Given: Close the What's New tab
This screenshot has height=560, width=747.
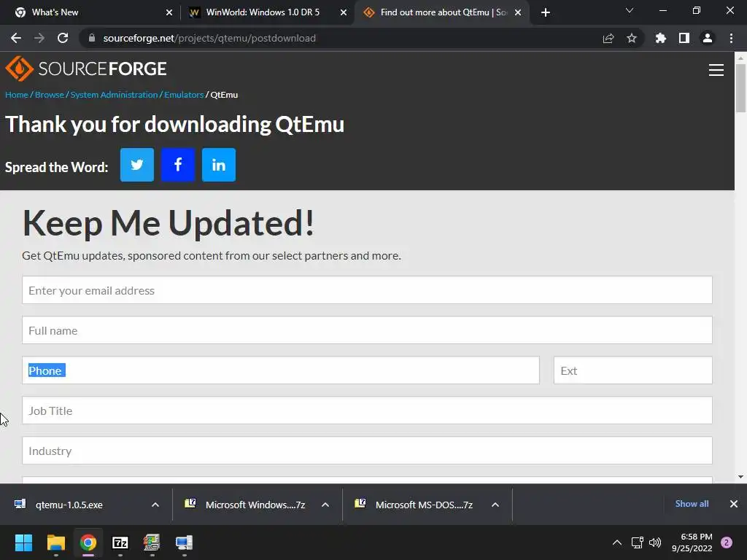Looking at the screenshot, I should pyautogui.click(x=169, y=13).
